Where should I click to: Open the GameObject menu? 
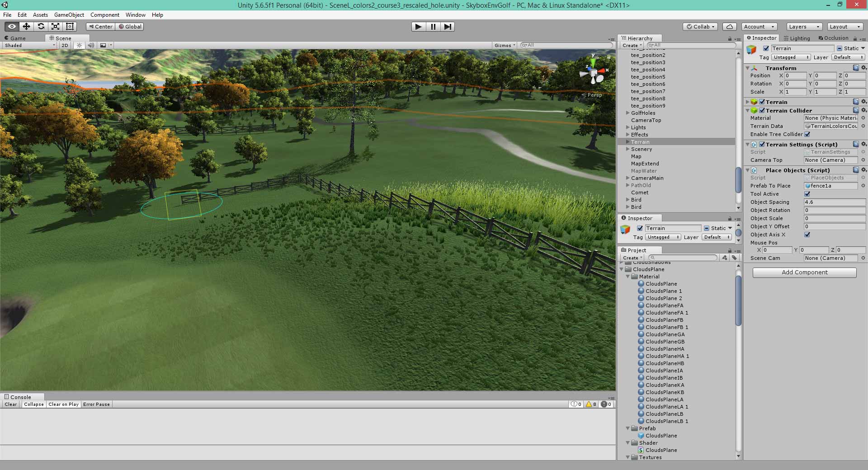tap(69, 15)
